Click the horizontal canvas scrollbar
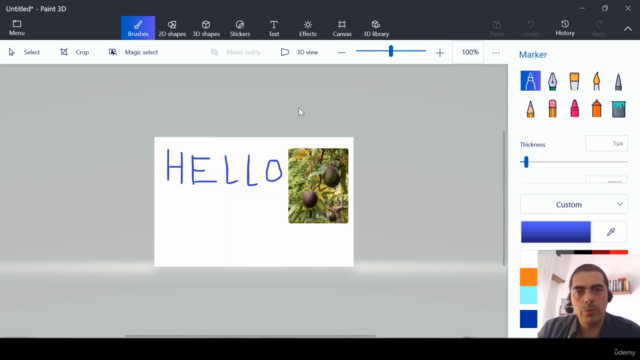The width and height of the screenshot is (640, 360). (250, 336)
